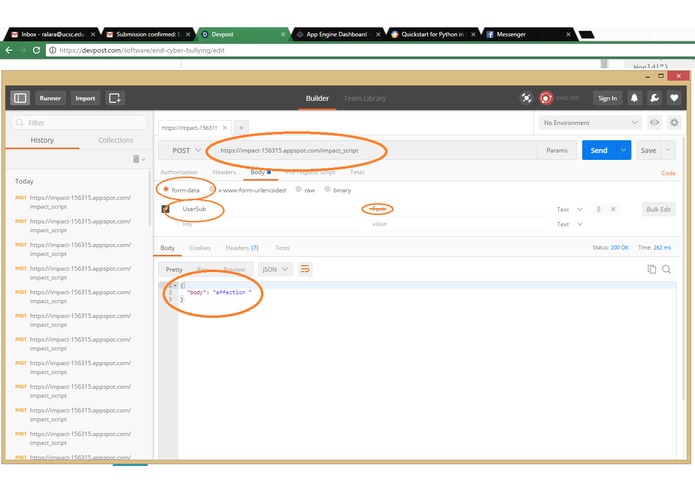Close the Messenger browser tab

pyautogui.click(x=568, y=34)
